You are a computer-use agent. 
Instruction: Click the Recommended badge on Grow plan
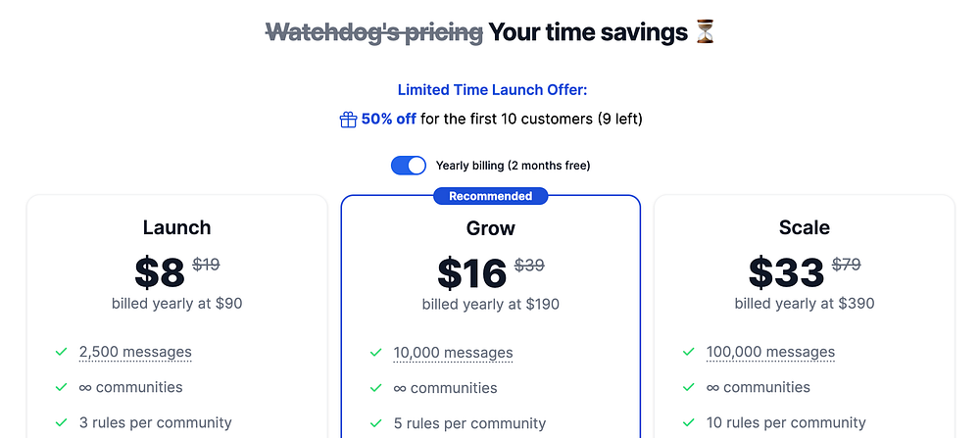click(490, 196)
